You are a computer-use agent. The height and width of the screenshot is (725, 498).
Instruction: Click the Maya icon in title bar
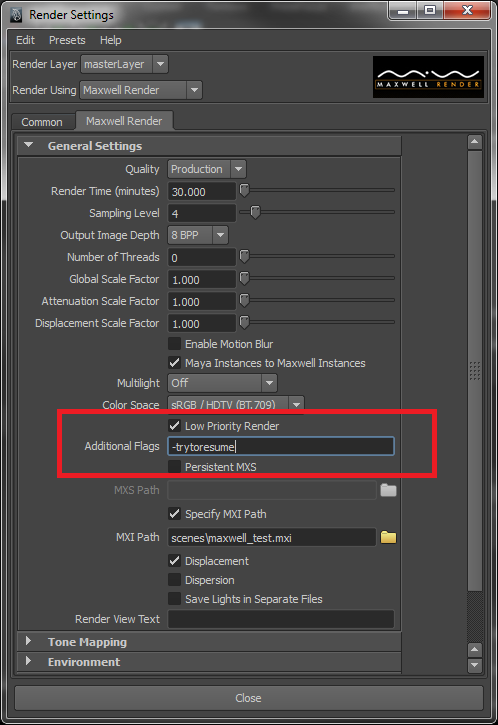(x=17, y=15)
